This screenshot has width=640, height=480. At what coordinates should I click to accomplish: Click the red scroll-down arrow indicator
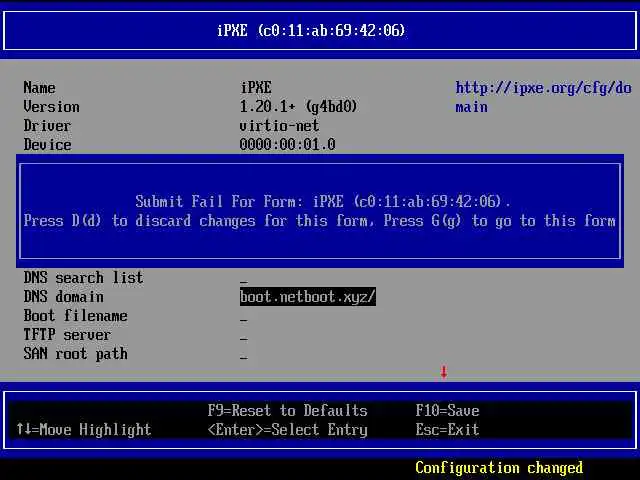pyautogui.click(x=444, y=372)
